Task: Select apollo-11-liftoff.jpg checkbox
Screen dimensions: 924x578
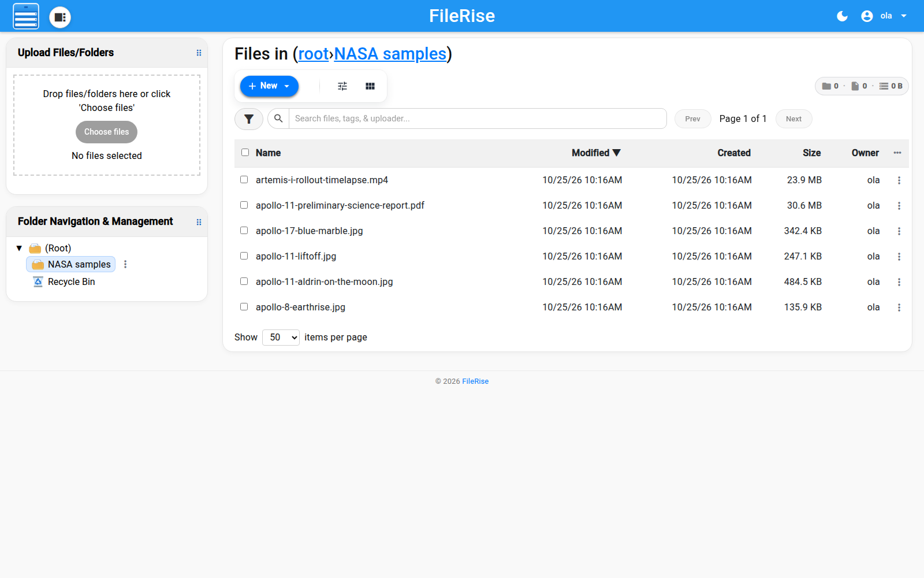Action: 244,256
